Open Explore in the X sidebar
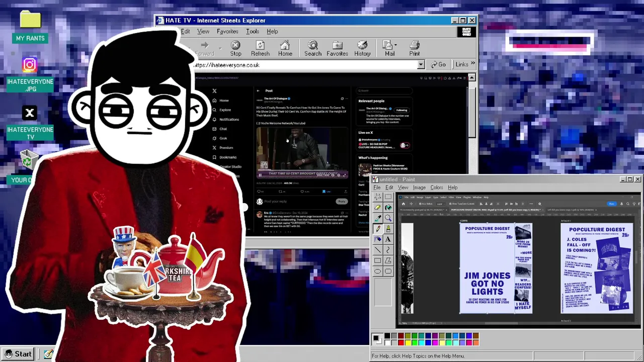Image resolution: width=644 pixels, height=362 pixels. [x=221, y=110]
